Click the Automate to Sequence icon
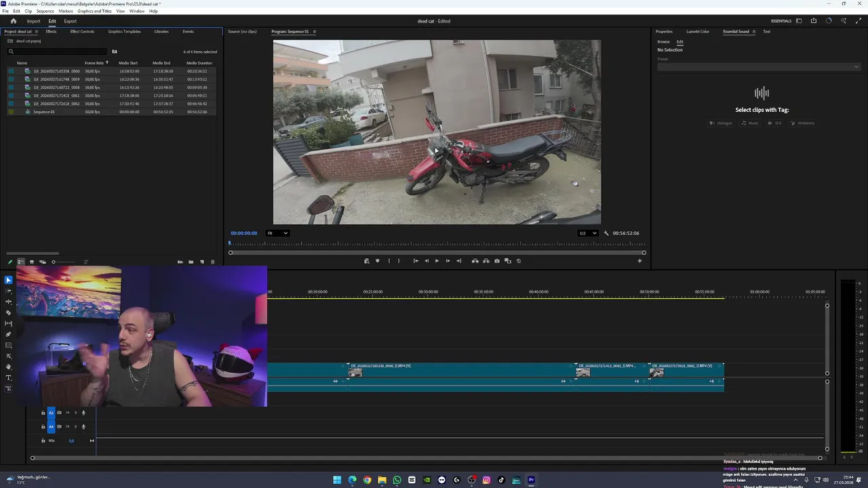 click(180, 262)
